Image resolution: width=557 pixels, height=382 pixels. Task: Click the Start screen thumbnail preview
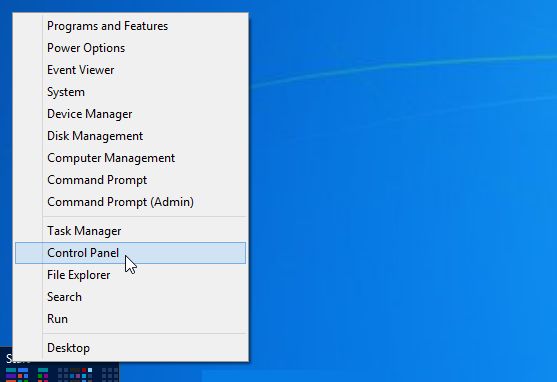pyautogui.click(x=59, y=372)
